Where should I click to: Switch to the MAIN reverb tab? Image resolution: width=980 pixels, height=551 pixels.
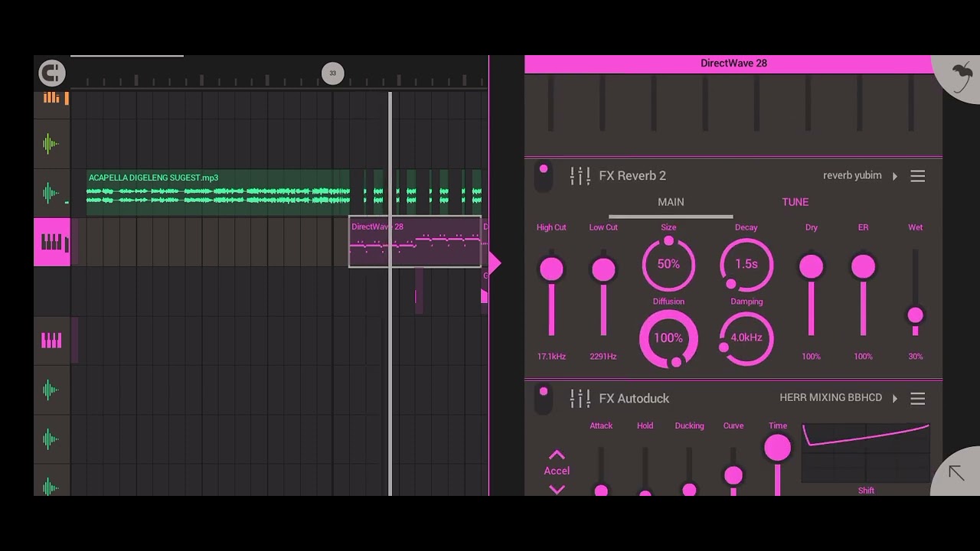tap(671, 202)
